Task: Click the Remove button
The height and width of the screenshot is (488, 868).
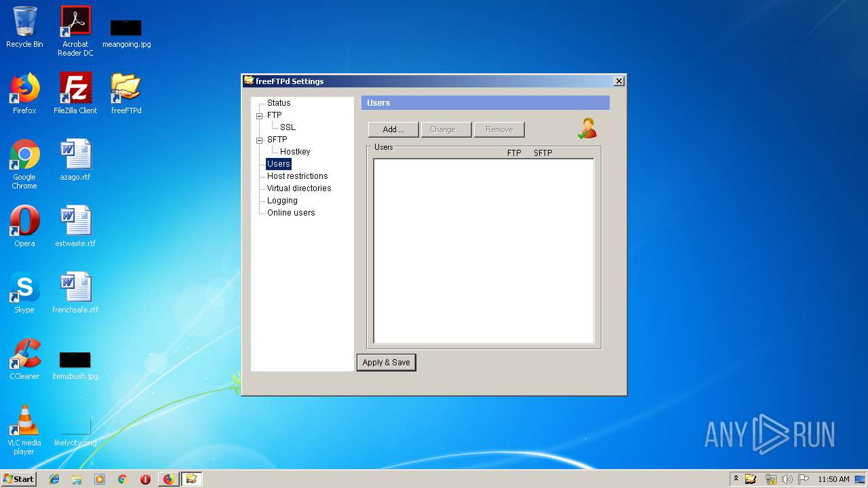Action: coord(499,129)
